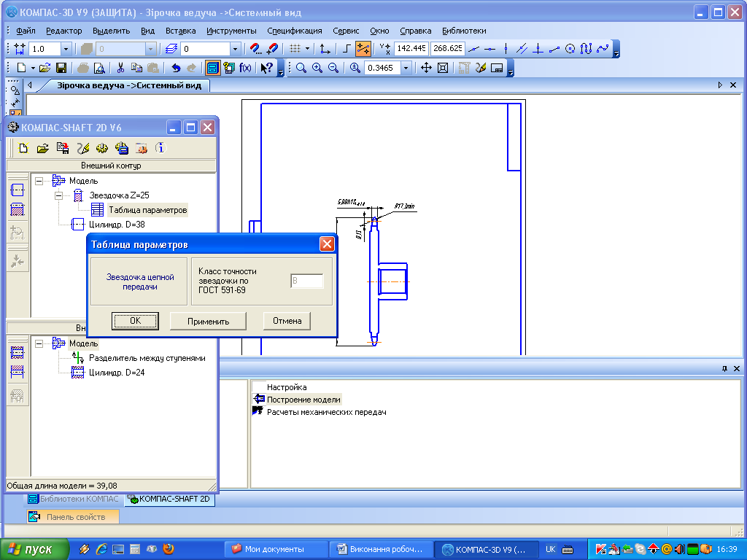Copy selection with the copy icon
Screen dimensions: 747x560
pos(136,68)
